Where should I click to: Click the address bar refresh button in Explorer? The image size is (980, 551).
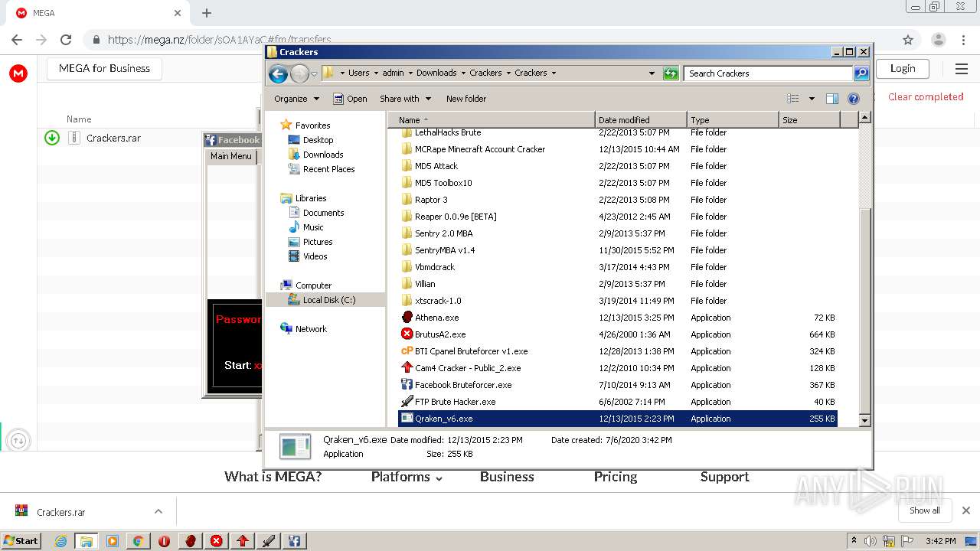(x=671, y=73)
